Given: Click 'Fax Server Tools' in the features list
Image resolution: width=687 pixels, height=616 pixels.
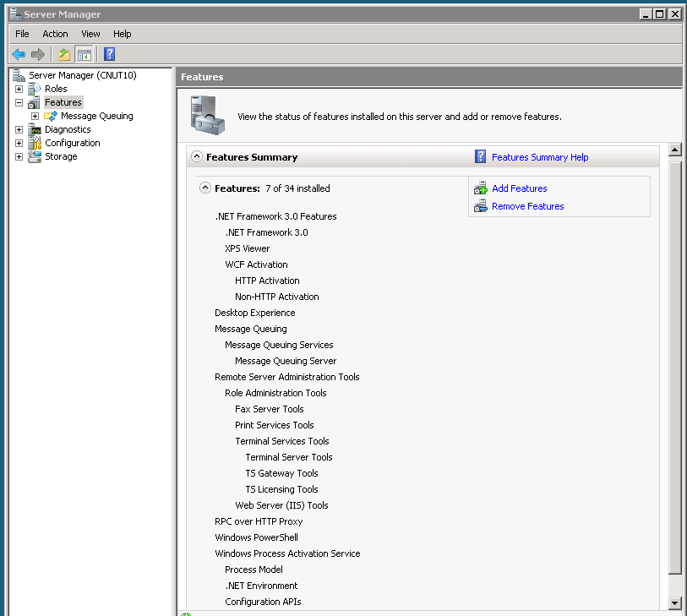Looking at the screenshot, I should (269, 409).
